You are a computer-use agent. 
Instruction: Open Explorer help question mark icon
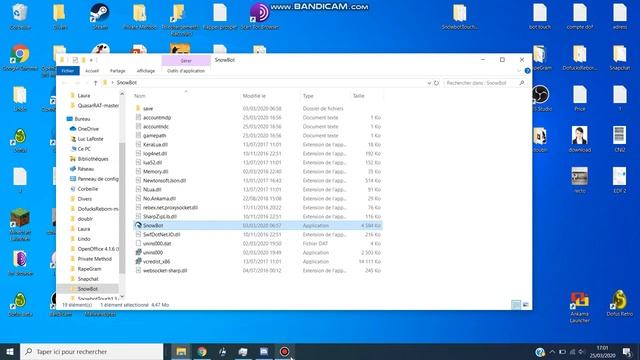coord(527,71)
